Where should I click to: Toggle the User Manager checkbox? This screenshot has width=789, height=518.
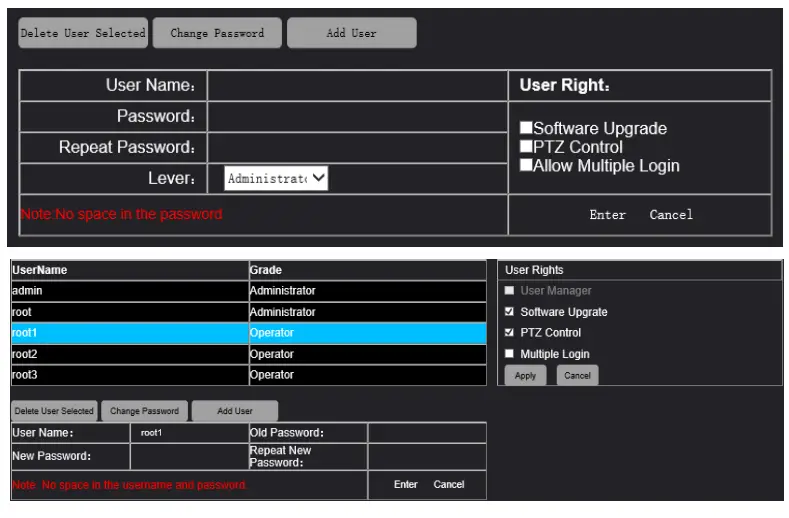(x=509, y=290)
